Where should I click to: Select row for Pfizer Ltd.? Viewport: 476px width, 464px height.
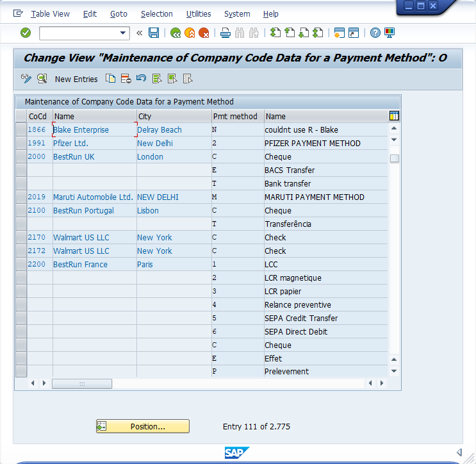point(21,144)
